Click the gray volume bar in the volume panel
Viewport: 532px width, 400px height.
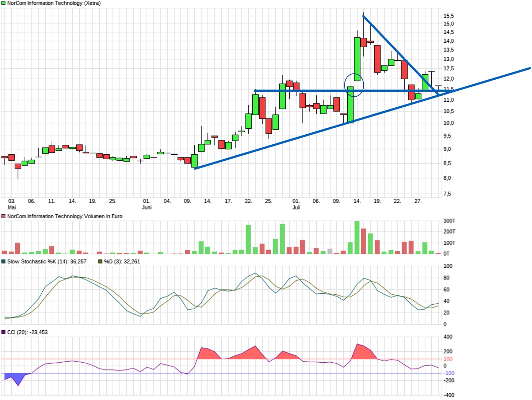pyautogui.click(x=330, y=251)
